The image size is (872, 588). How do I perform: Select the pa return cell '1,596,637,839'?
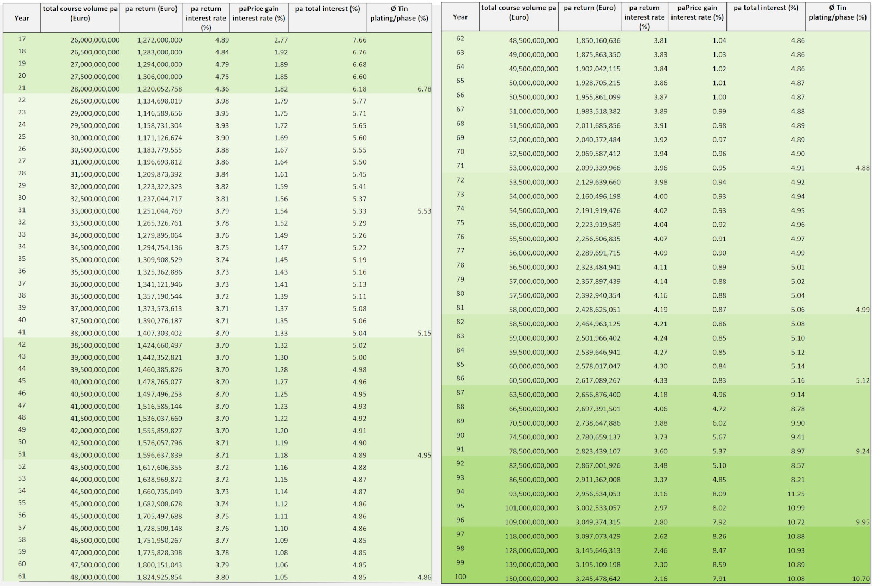(160, 455)
